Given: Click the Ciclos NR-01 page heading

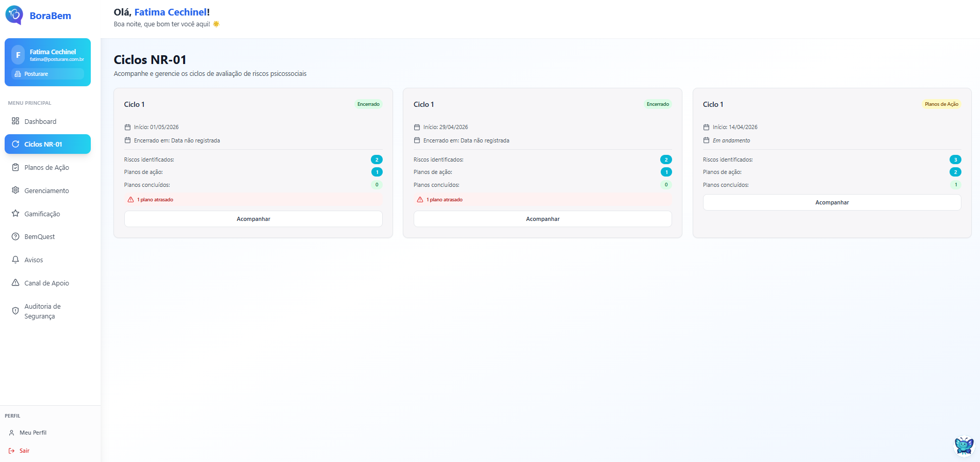Looking at the screenshot, I should pyautogui.click(x=150, y=60).
